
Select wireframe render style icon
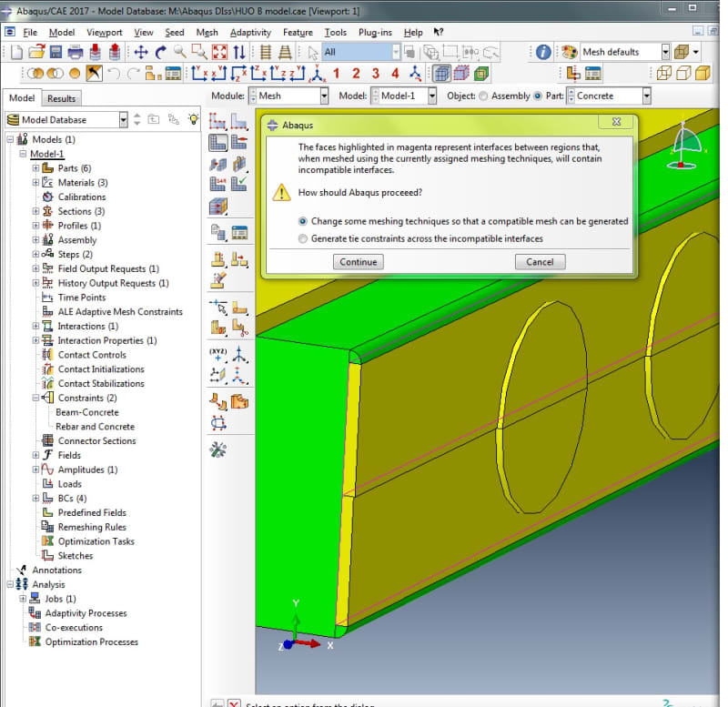point(664,74)
